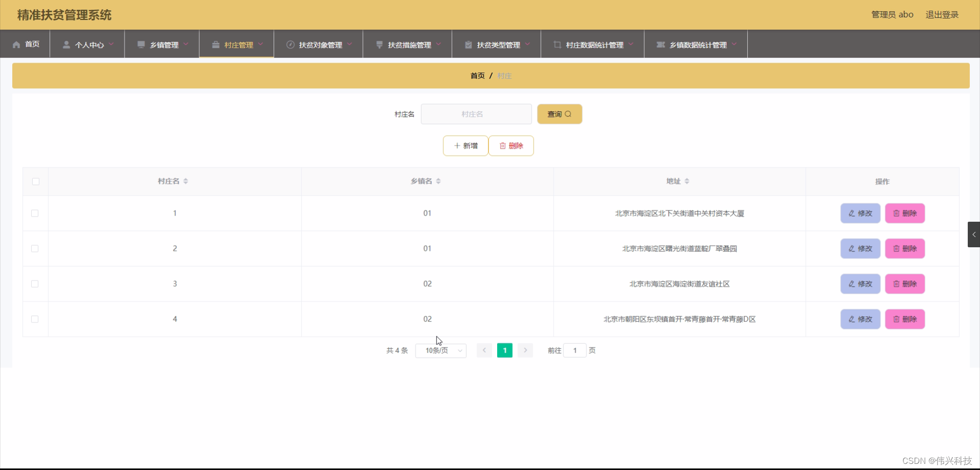Toggle the select-all checkbox in the table header
The width and height of the screenshot is (980, 470).
click(x=35, y=181)
